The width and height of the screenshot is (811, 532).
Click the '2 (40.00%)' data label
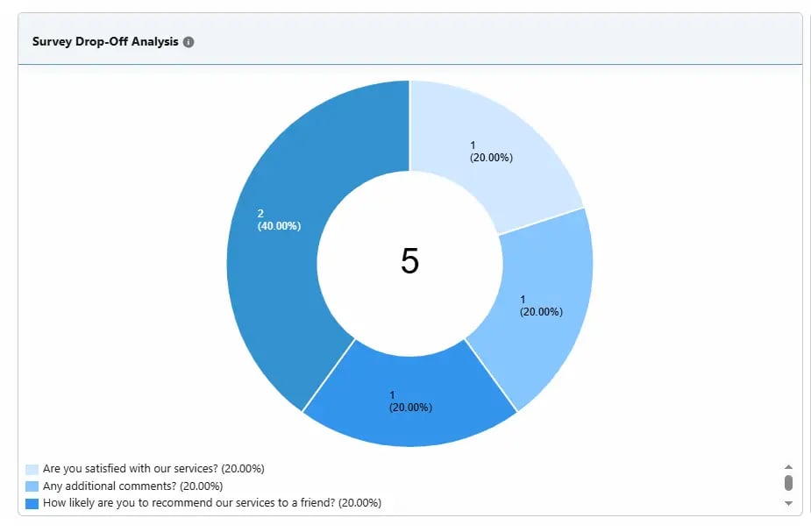[279, 220]
